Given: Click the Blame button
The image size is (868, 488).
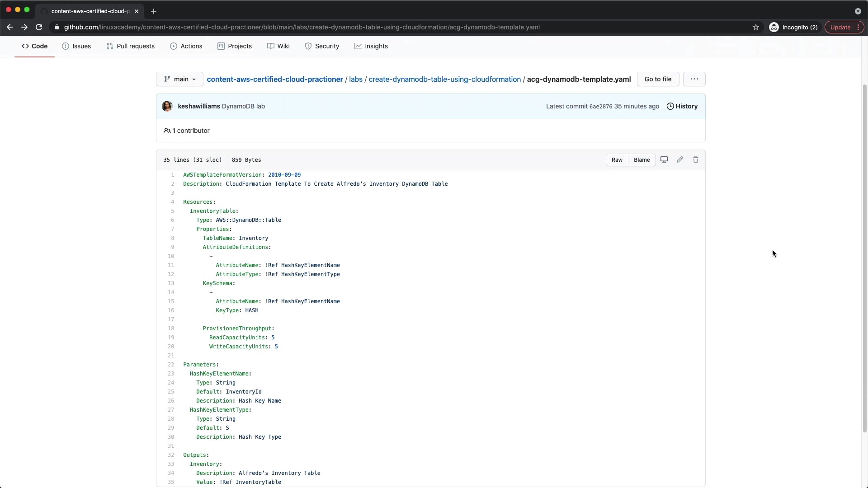Looking at the screenshot, I should coord(642,160).
